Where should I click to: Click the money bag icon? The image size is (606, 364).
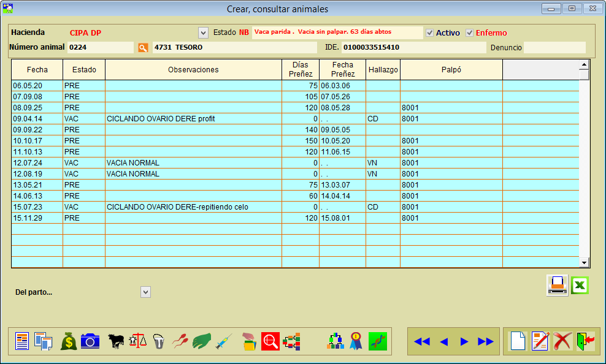(69, 341)
